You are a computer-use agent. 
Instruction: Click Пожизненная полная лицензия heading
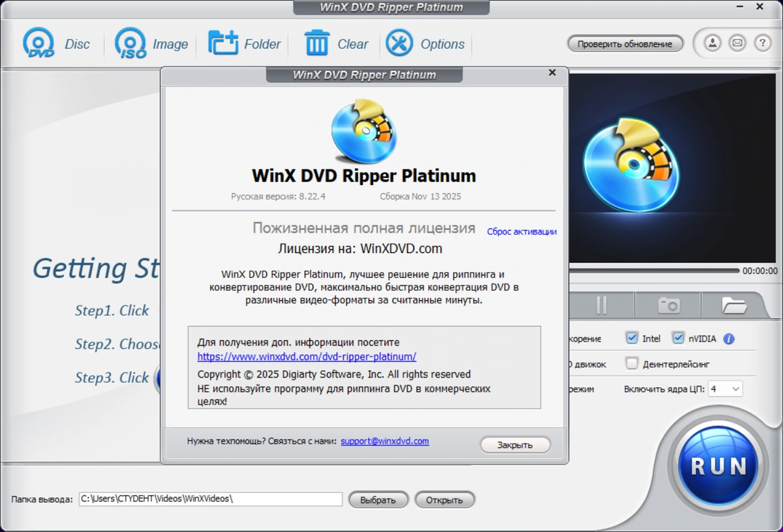[364, 228]
